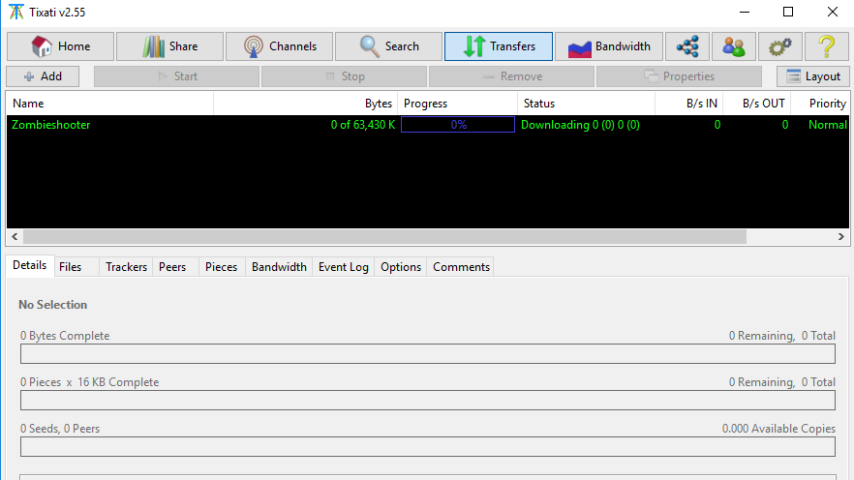
Task: Click the Seeds and Peers availability bar
Action: (428, 446)
